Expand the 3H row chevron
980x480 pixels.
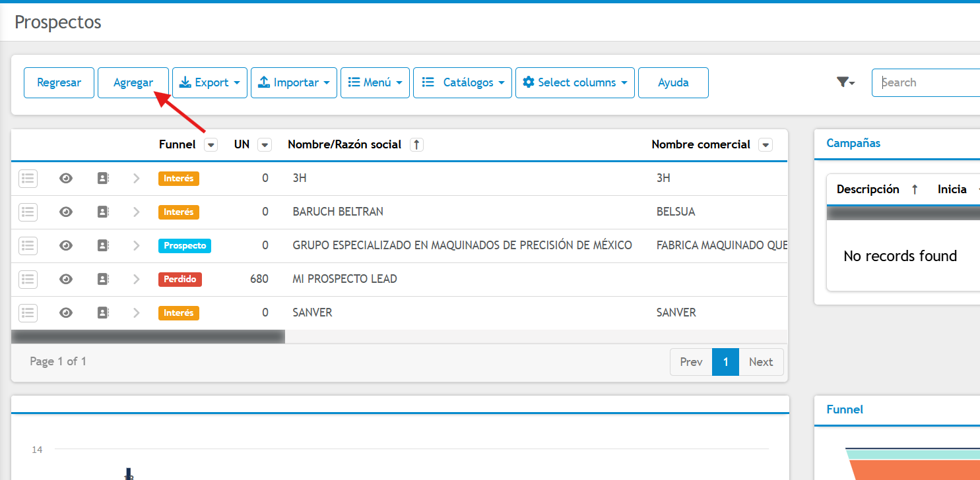pyautogui.click(x=137, y=178)
